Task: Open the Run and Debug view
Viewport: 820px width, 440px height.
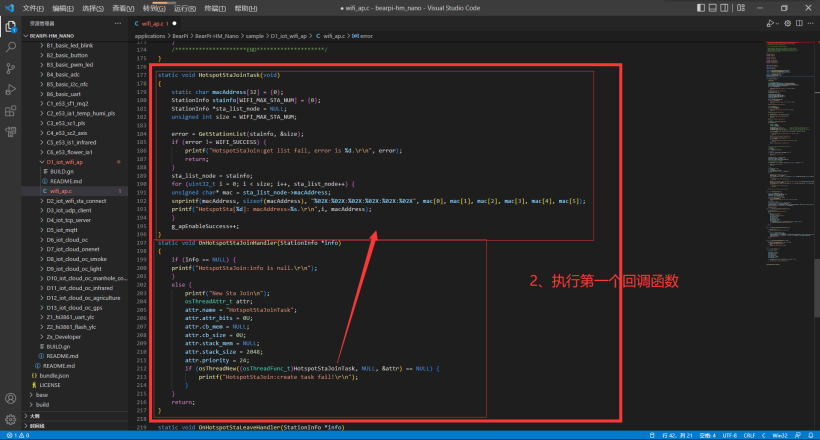Action: click(10, 89)
